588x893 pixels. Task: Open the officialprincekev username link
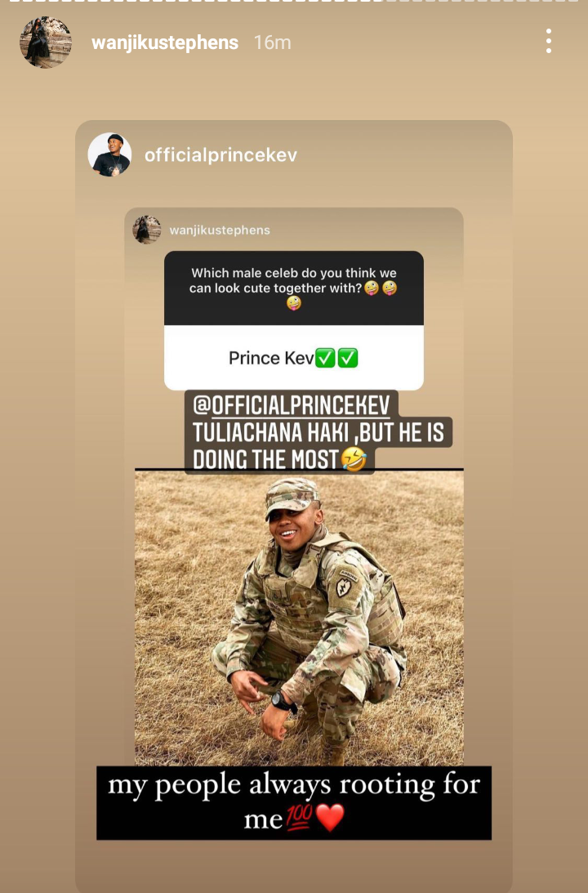point(220,155)
